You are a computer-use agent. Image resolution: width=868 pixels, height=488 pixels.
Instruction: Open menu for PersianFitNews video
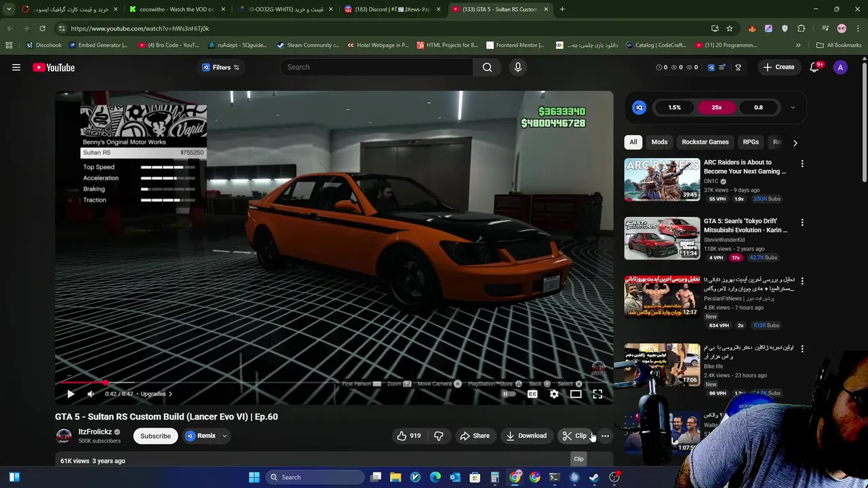pos(802,281)
